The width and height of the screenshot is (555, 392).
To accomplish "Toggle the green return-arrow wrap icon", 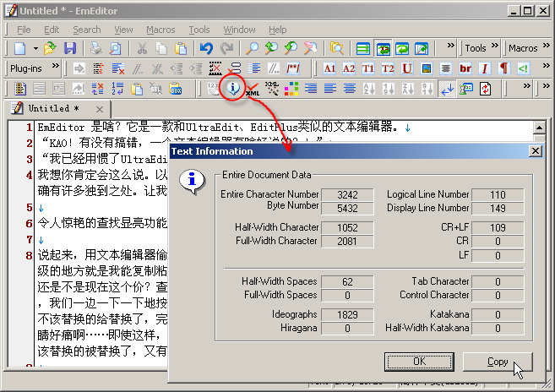I will (x=402, y=48).
